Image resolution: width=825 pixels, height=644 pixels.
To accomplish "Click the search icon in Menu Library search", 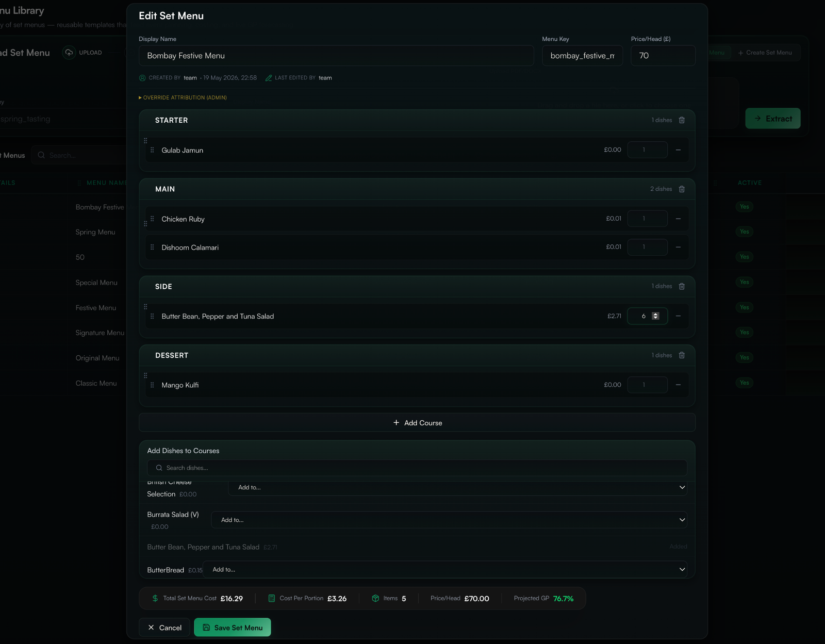I will point(41,155).
